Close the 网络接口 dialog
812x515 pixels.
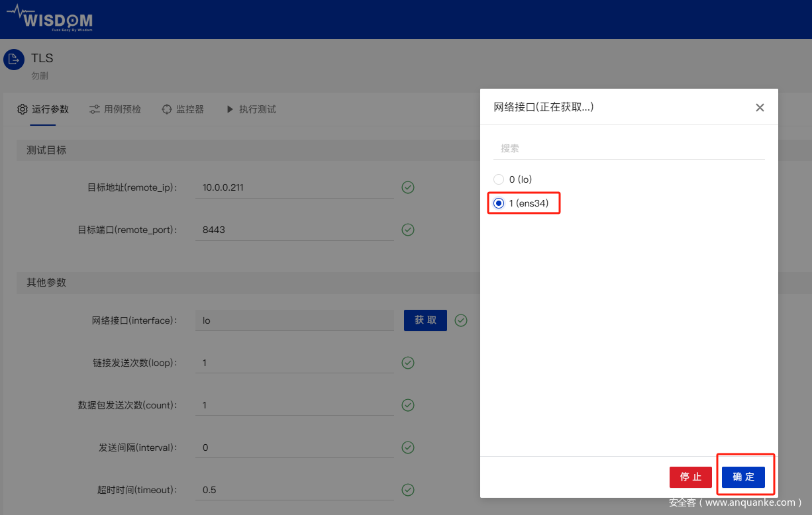coord(760,107)
